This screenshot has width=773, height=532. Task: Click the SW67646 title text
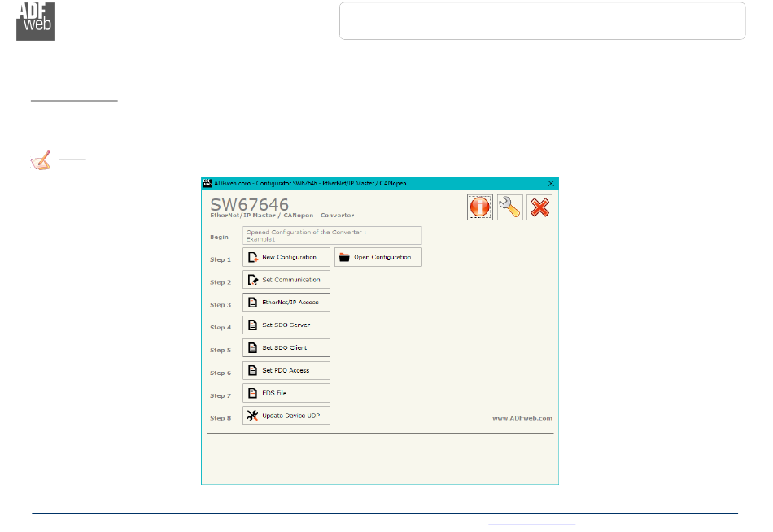point(250,204)
